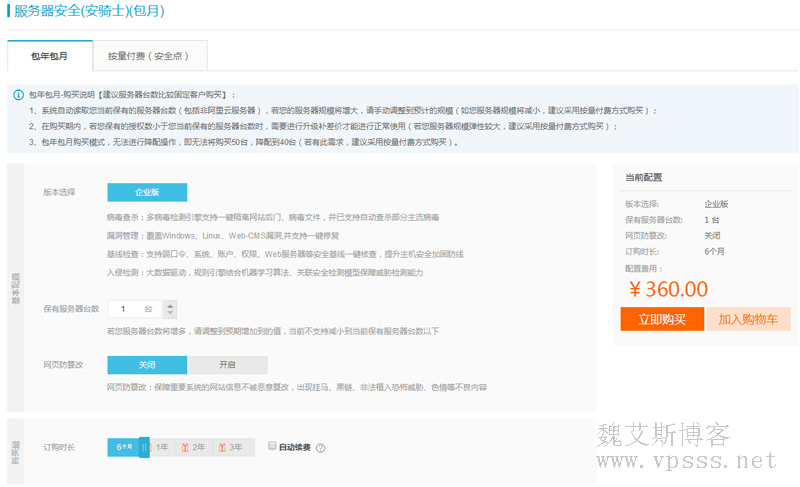Viewport: 800px width, 487px height.
Task: Click the help question mark near 自动续费
Action: tap(321, 448)
